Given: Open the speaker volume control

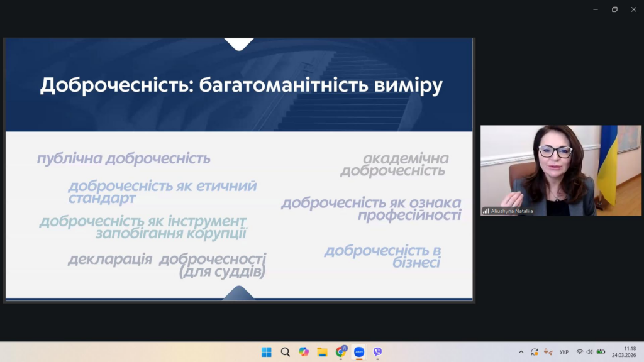Looking at the screenshot, I should coord(589,352).
